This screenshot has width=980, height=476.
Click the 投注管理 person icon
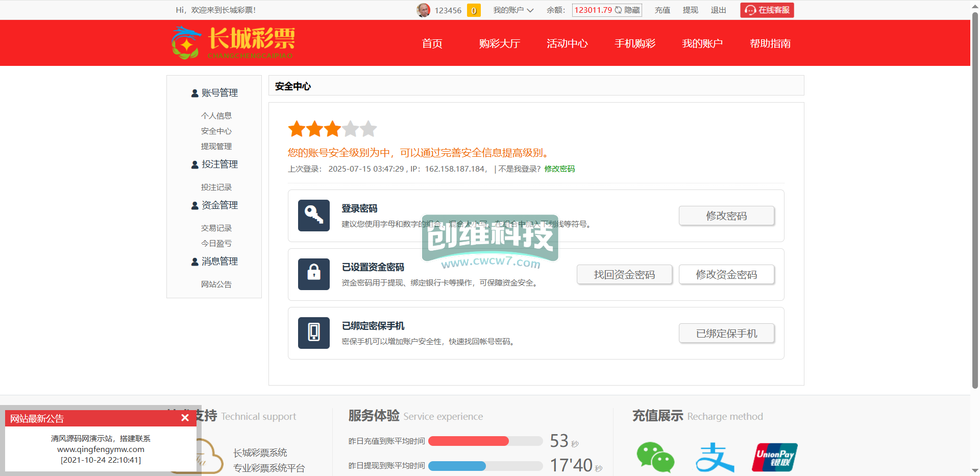(194, 164)
